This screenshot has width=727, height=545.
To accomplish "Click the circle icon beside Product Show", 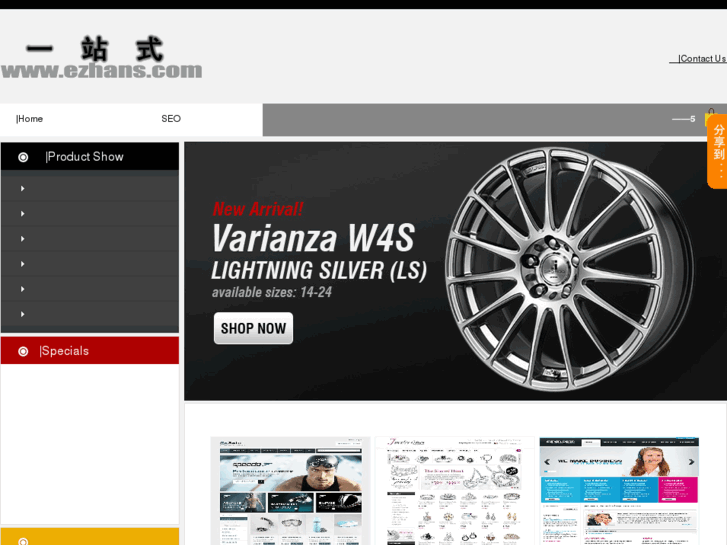I will coord(23,157).
